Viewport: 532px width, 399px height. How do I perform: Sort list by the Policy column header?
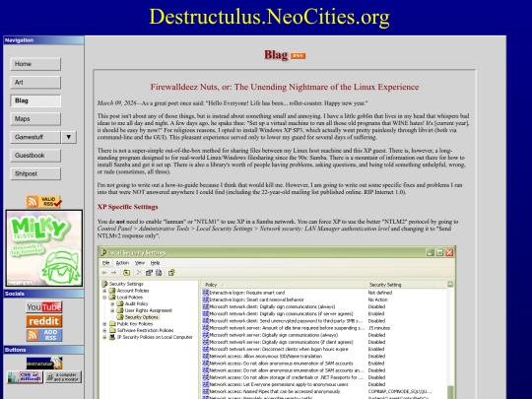click(283, 285)
